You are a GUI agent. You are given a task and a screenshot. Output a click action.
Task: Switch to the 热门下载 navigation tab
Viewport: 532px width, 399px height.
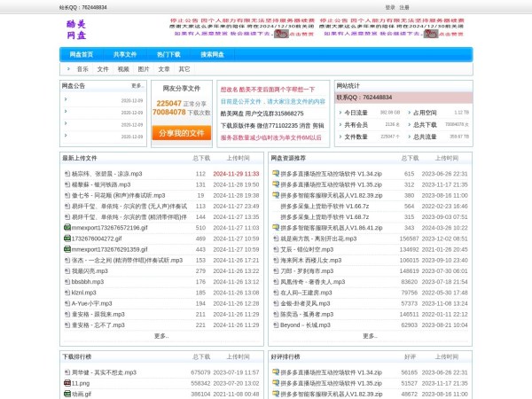(168, 54)
